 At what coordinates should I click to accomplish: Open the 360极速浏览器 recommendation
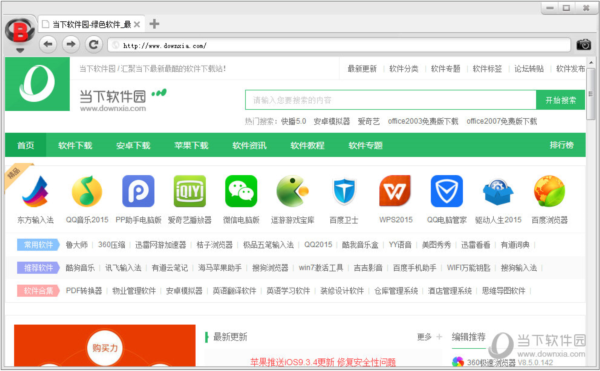pos(491,362)
